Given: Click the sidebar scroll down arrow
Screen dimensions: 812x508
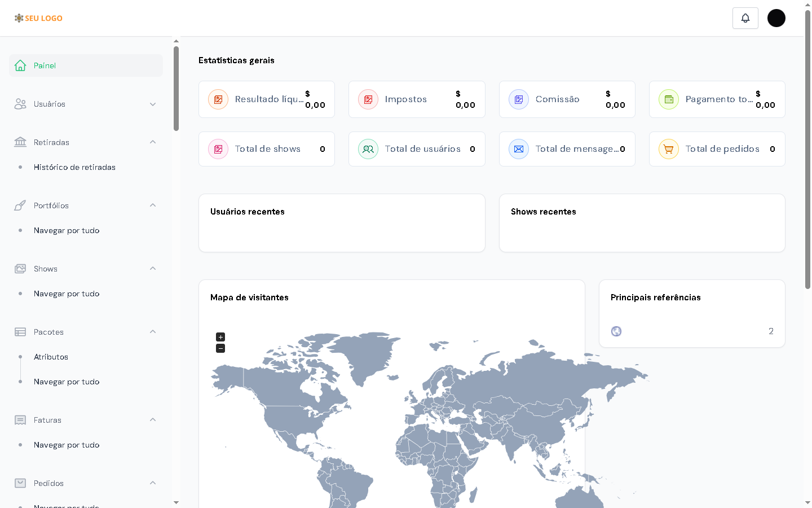Looking at the screenshot, I should point(176,502).
